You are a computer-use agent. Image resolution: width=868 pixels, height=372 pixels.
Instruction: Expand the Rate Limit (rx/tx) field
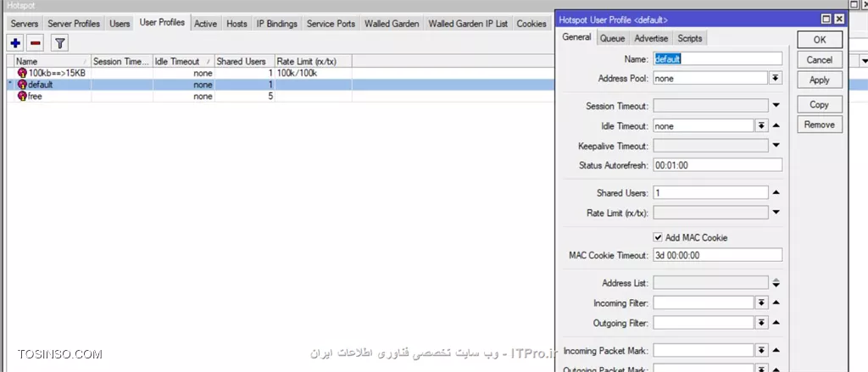776,213
